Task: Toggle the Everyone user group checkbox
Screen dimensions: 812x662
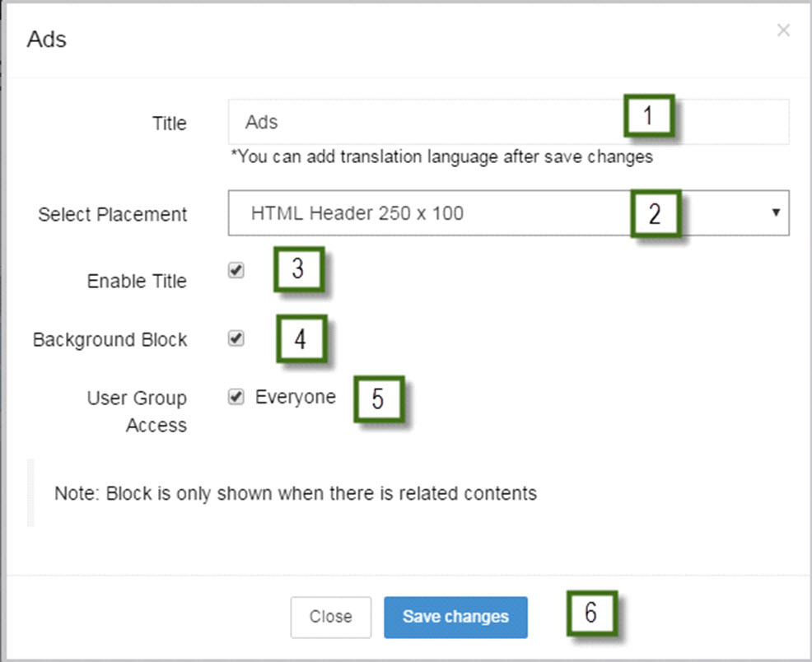Action: (x=236, y=397)
